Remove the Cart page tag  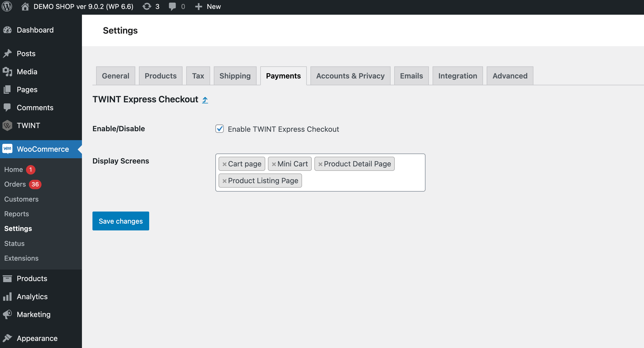tap(224, 164)
